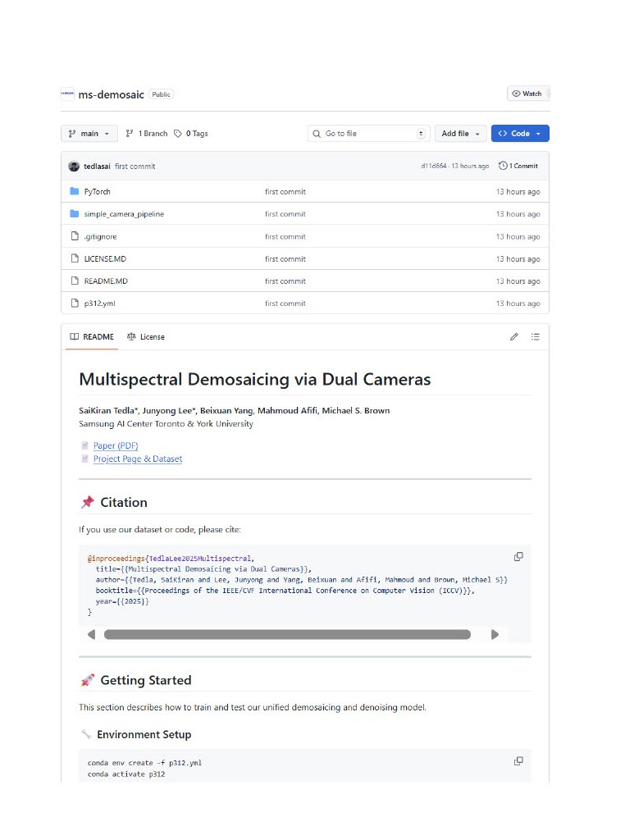Click 13 hours ago in LICENSE.MD row
Screen dimensions: 625x840
[x=518, y=258]
